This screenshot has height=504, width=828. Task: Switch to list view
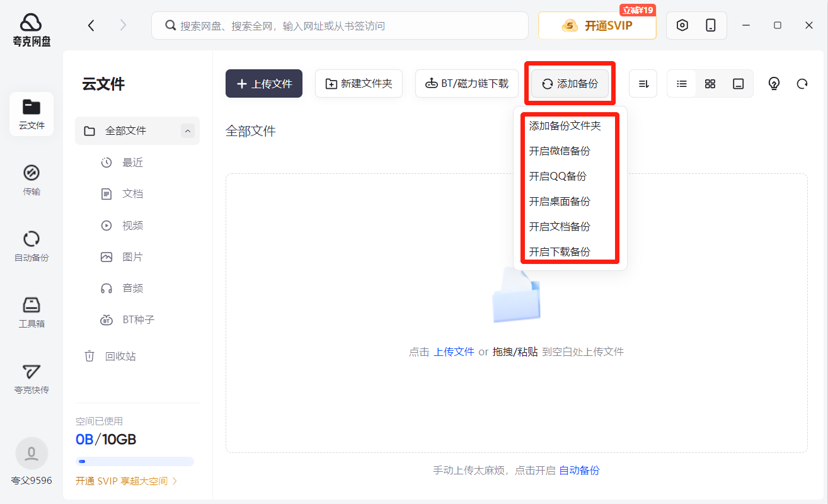[682, 84]
